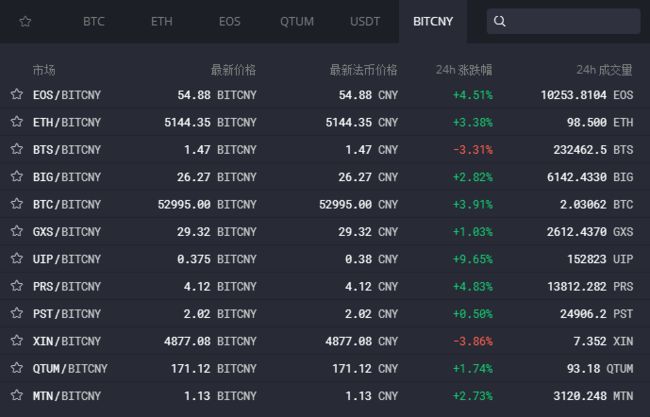Open the EOS market tab
This screenshot has width=650, height=417.
[x=230, y=21]
